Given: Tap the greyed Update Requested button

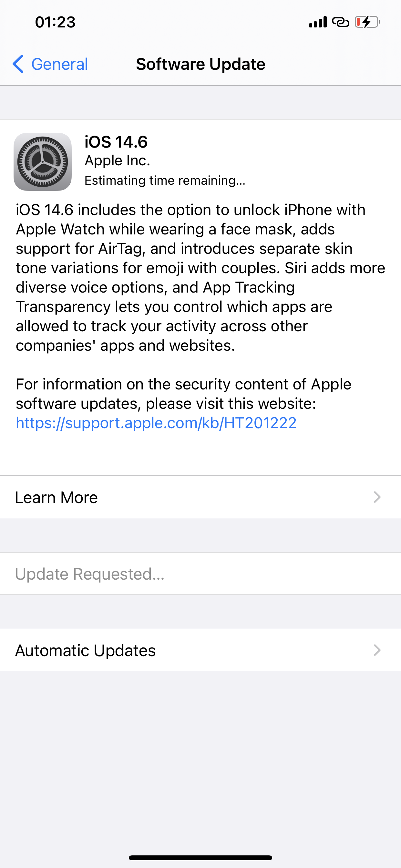Looking at the screenshot, I should [89, 574].
